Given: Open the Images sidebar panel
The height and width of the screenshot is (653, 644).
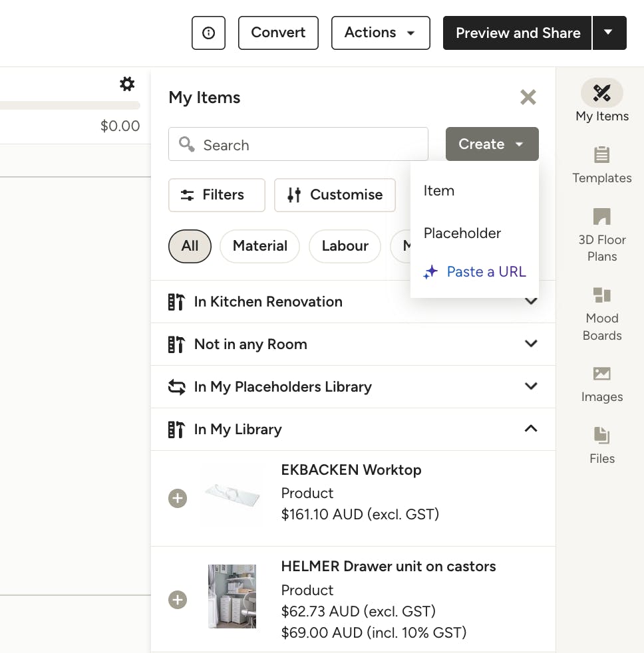Looking at the screenshot, I should point(601,384).
